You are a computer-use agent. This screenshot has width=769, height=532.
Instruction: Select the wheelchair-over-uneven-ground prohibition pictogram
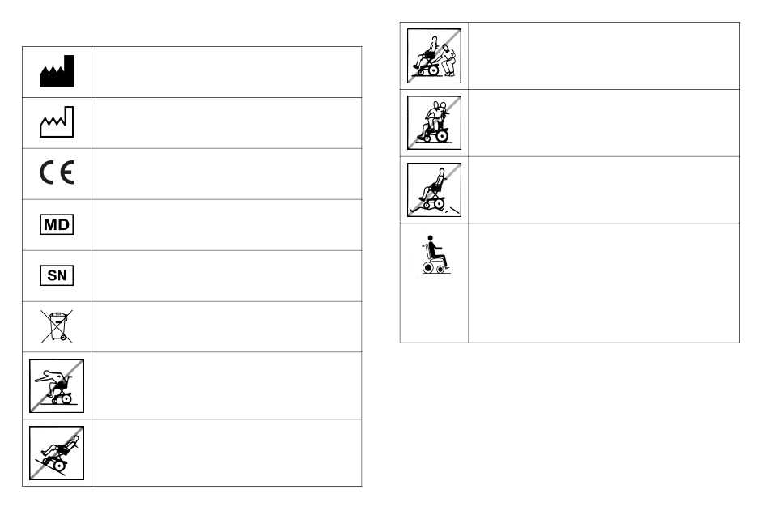coord(435,190)
